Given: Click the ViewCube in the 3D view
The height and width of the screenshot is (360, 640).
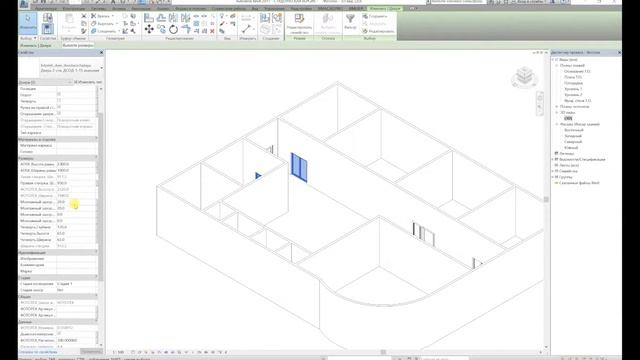Looking at the screenshot, I should pos(525,77).
